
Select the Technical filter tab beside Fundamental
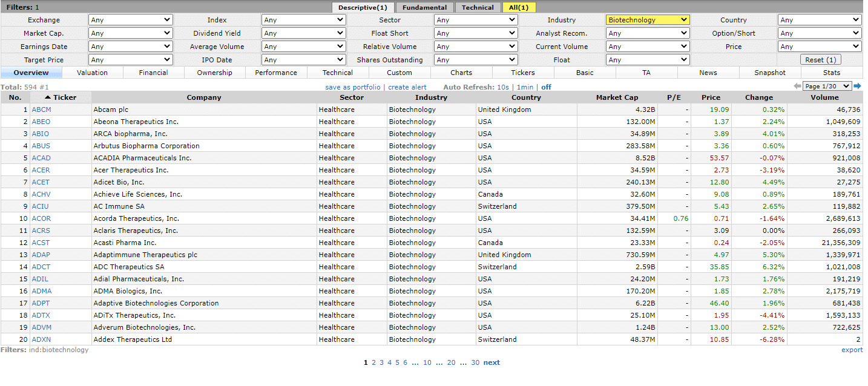[478, 7]
